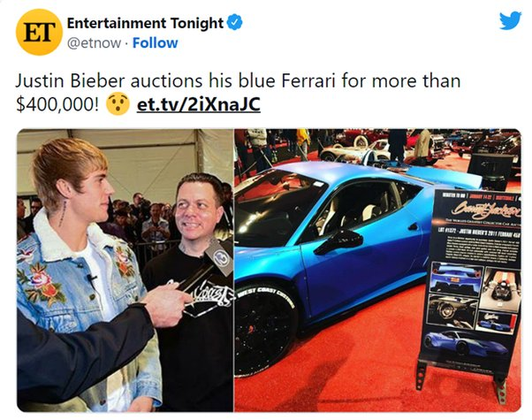Click the auction info sign in photo
The height and width of the screenshot is (420, 532).
coord(470,282)
